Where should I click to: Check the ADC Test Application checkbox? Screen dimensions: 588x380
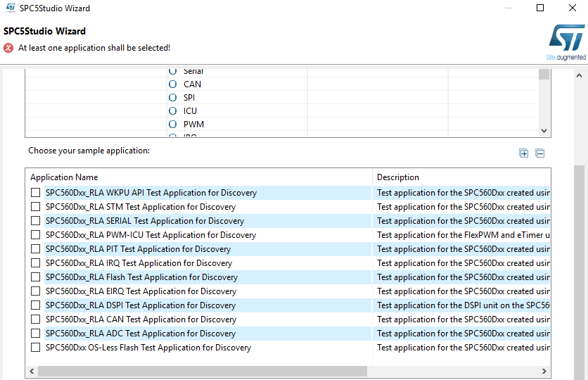pos(36,333)
